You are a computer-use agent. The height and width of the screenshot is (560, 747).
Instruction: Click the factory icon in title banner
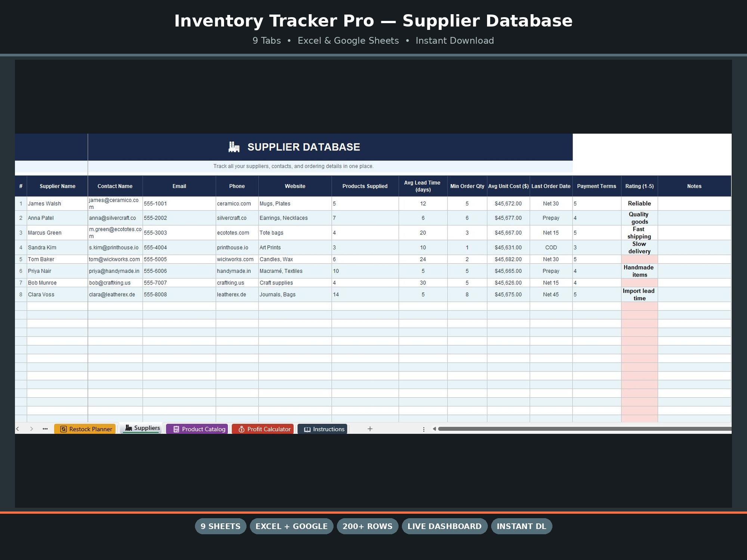[x=234, y=147]
